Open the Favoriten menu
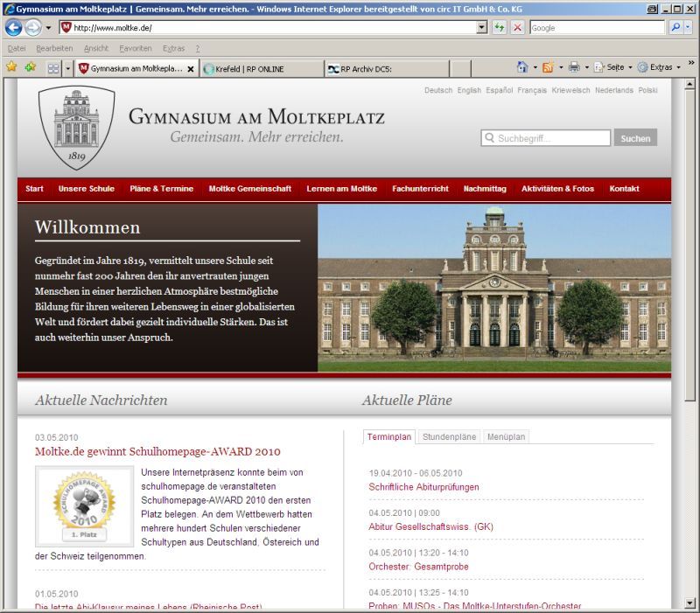Viewport: 700px width, 613px height. point(135,48)
